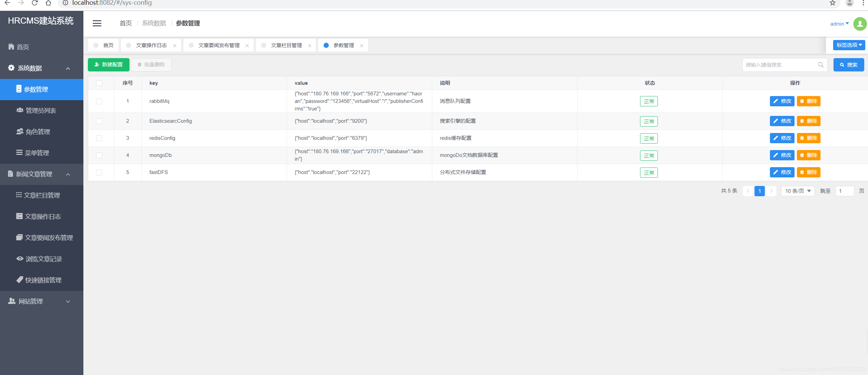
Task: Open 文章栏目管理 in the sidebar
Action: click(x=42, y=195)
